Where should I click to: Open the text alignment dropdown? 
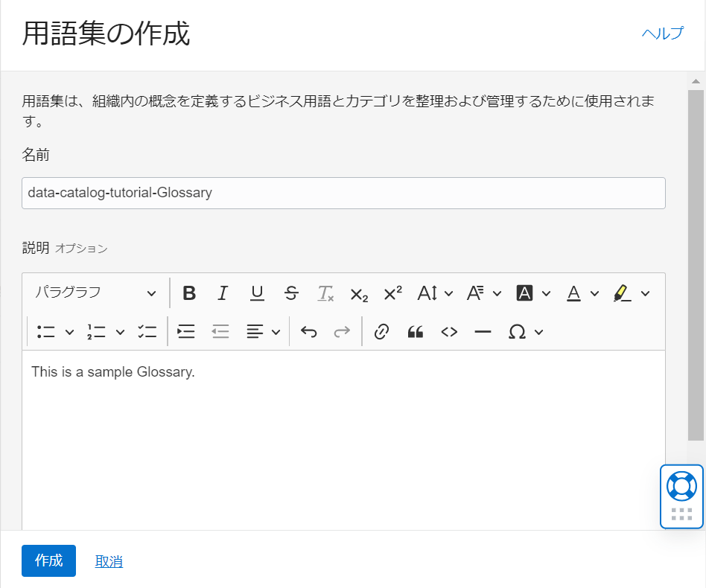[x=263, y=332]
